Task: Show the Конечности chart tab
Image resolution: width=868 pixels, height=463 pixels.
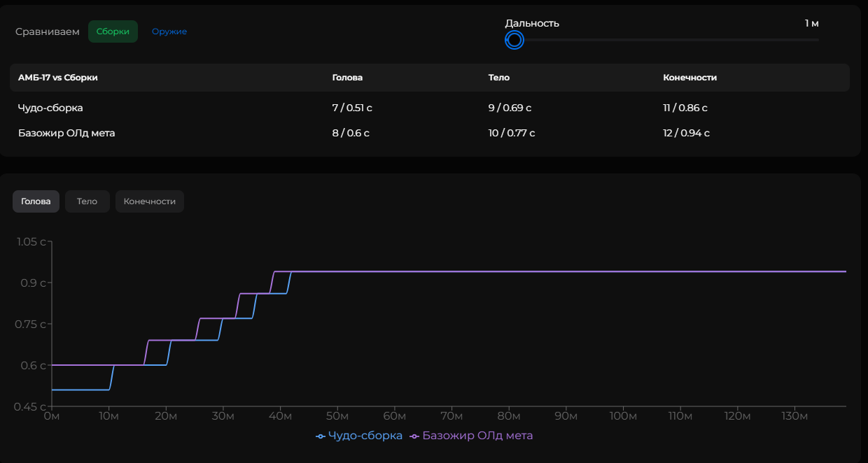Action: tap(149, 201)
